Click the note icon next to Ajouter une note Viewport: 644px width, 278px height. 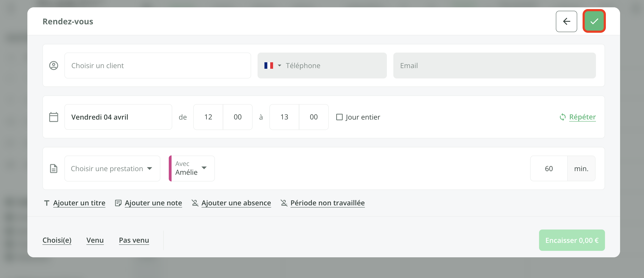118,203
